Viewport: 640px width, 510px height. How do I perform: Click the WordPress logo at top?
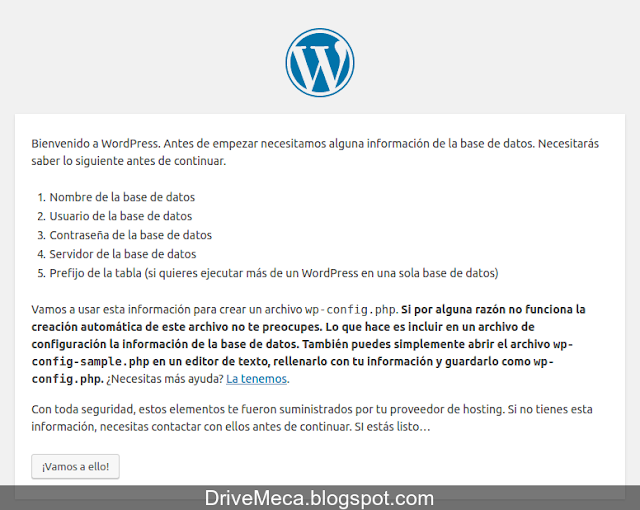pos(320,62)
